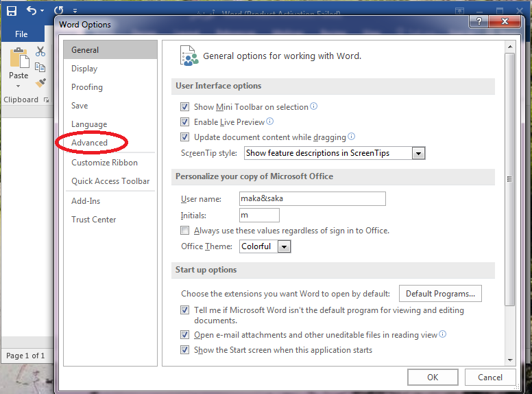Toggle Show Mini Toolbar on selection
This screenshot has height=394, width=532.
pos(184,107)
